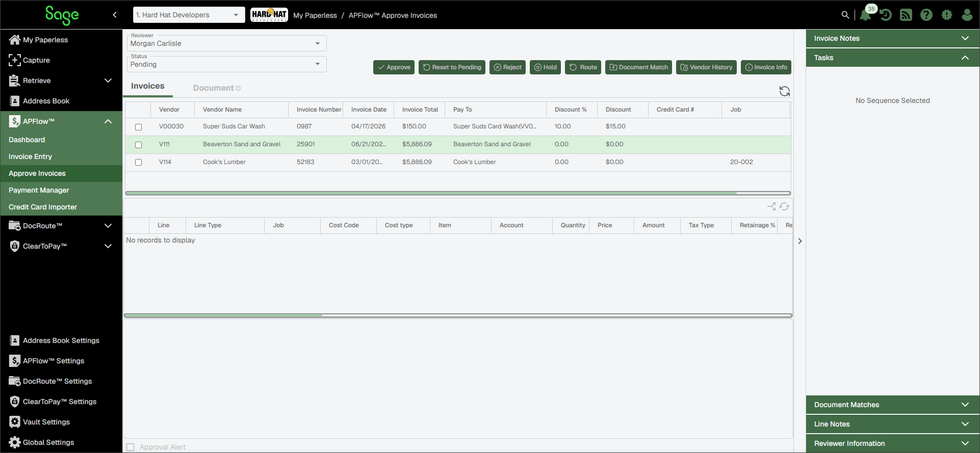Check the Cook's Lumber invoice checkbox
Viewport: 980px width, 453px height.
pyautogui.click(x=138, y=163)
